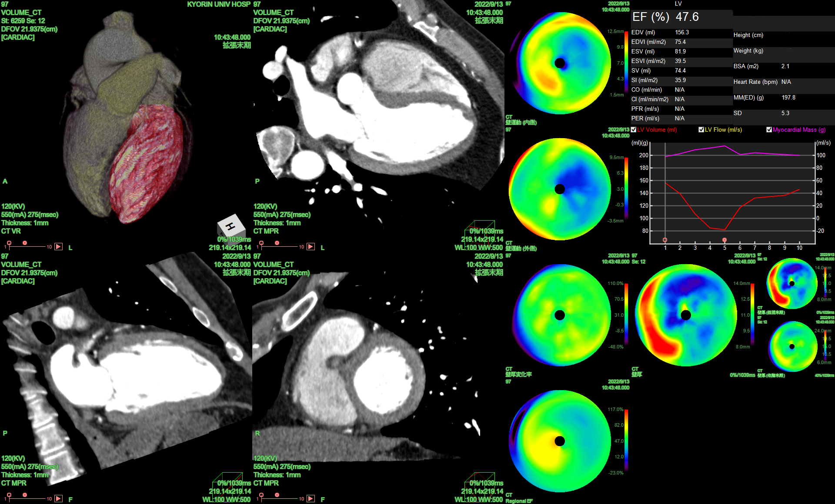The height and width of the screenshot is (504, 835).
Task: Click the Regional EF caption text
Action: [x=519, y=501]
